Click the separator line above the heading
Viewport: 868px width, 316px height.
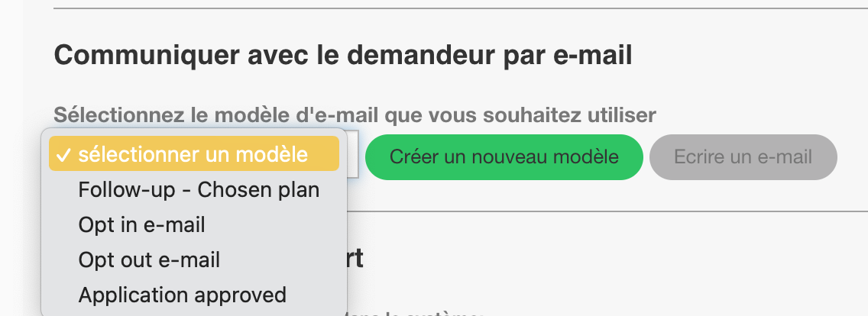point(461,8)
